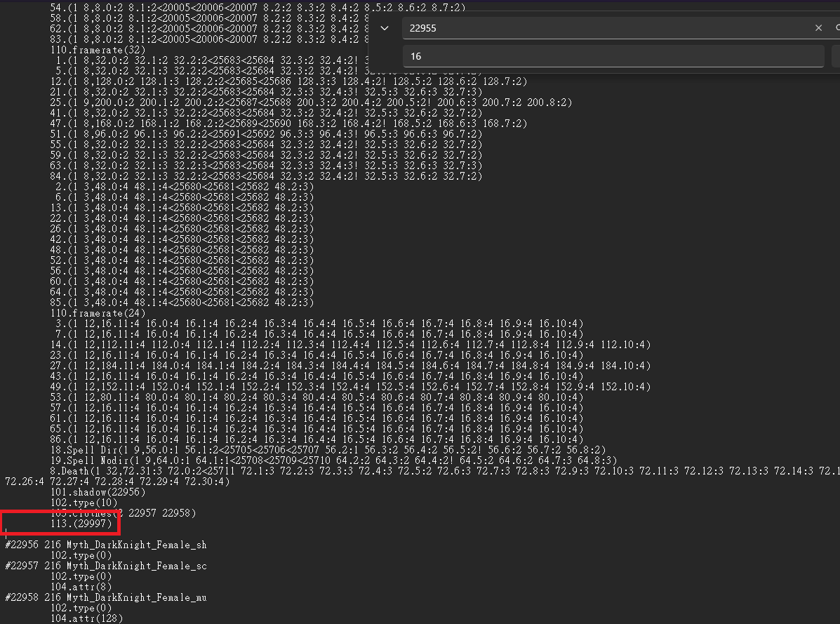The image size is (840, 624).
Task: Click the line starting 47.(1 8,168.0:2
Action: (x=288, y=124)
